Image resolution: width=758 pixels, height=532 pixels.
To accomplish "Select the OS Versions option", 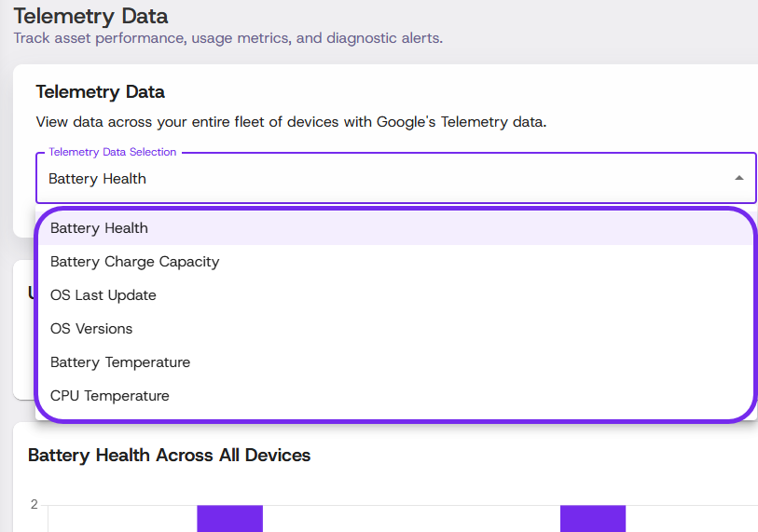I will (91, 329).
